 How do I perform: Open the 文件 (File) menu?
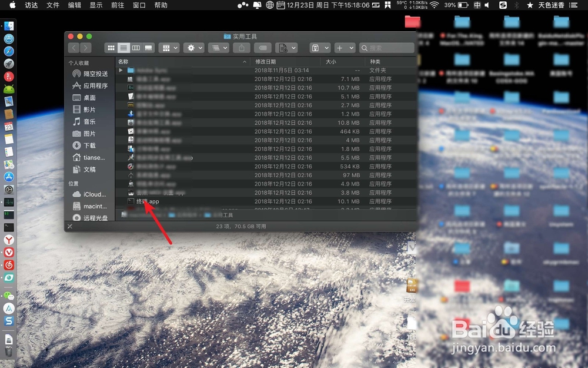click(x=53, y=5)
